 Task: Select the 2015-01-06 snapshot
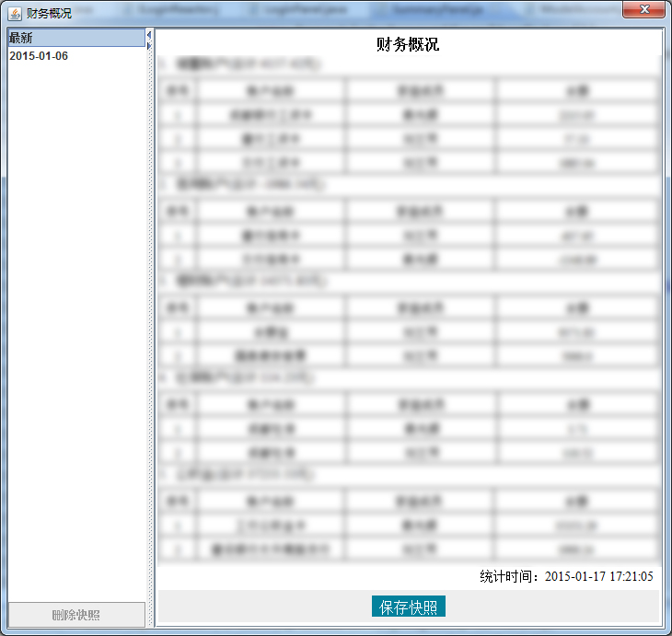pos(76,56)
